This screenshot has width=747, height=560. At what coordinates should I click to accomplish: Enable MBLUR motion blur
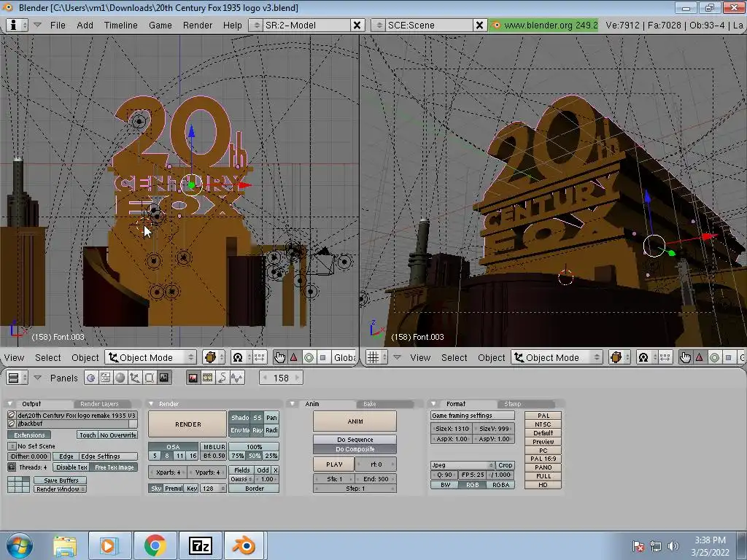click(x=214, y=447)
